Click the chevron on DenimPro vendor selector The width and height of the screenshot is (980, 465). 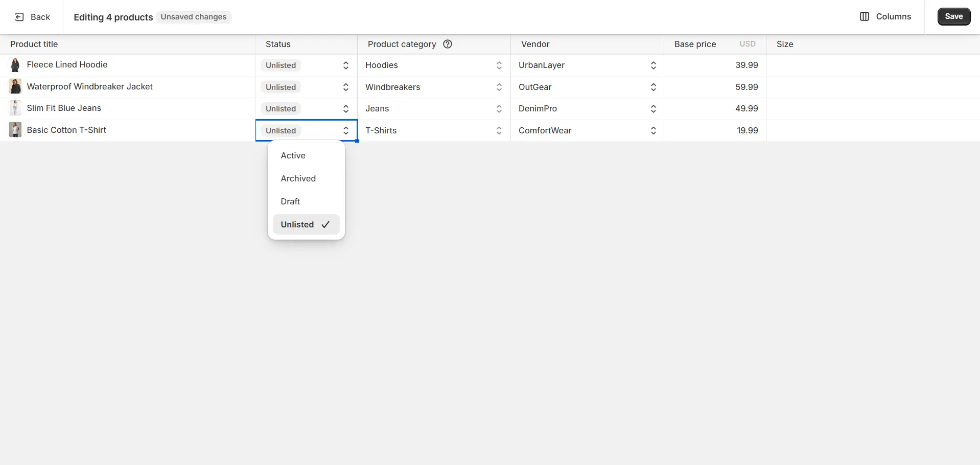(x=652, y=109)
